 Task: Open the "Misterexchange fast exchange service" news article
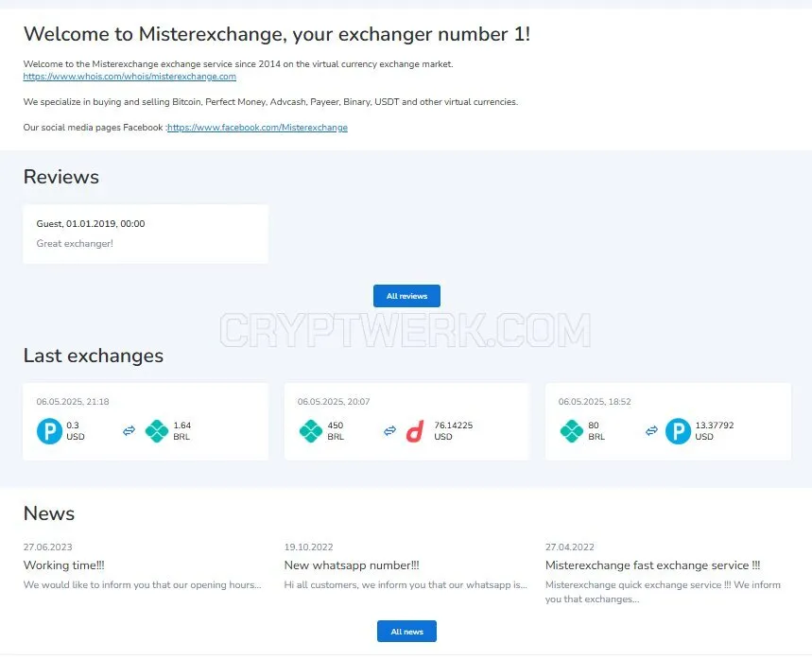point(652,565)
